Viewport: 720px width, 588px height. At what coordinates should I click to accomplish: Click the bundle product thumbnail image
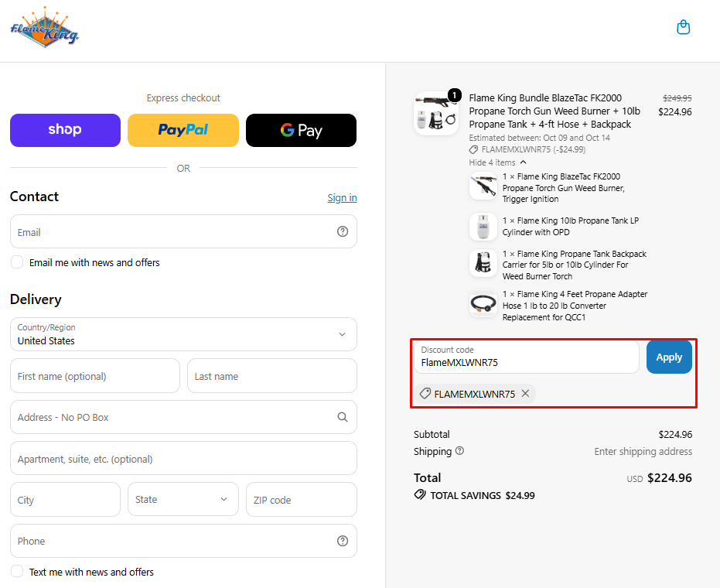(435, 114)
